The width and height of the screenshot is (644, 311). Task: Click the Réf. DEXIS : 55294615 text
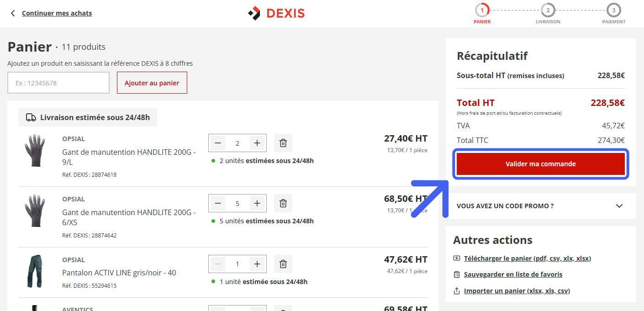(90, 286)
